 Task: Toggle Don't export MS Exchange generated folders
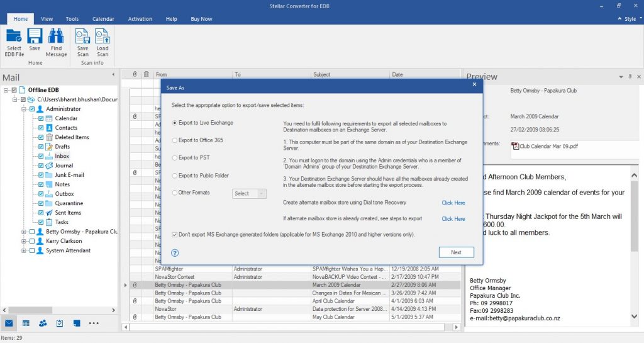tap(175, 235)
